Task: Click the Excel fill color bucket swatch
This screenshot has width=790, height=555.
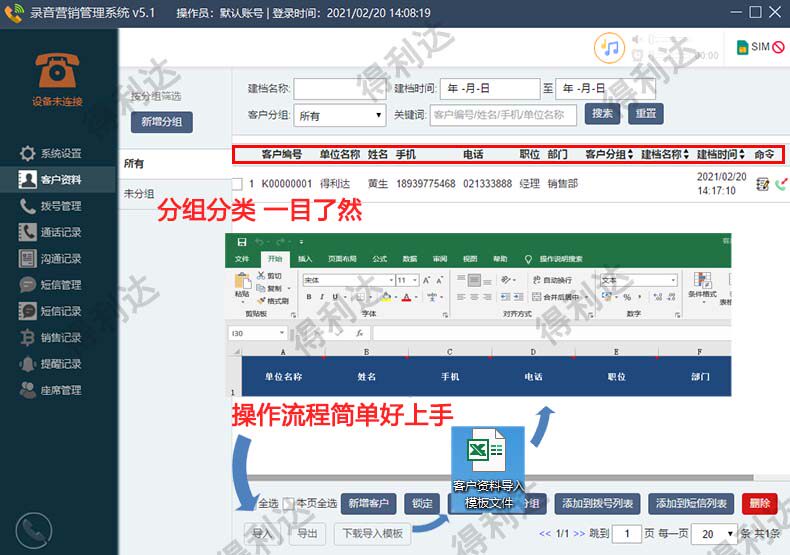Action: pos(386,297)
